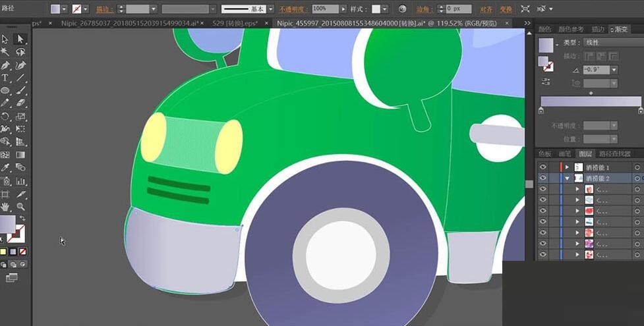Click the 对齐 link in control bar
The image size is (644, 326).
(486, 9)
